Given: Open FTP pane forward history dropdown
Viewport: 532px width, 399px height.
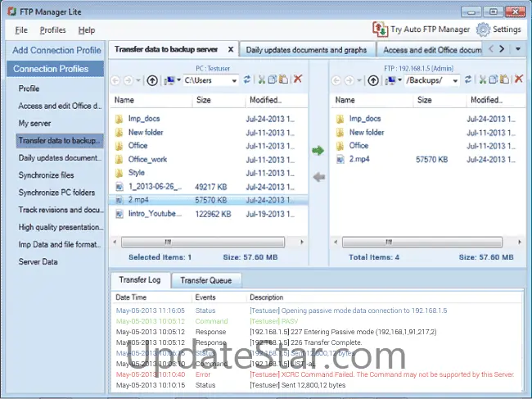Looking at the screenshot, I should point(359,80).
